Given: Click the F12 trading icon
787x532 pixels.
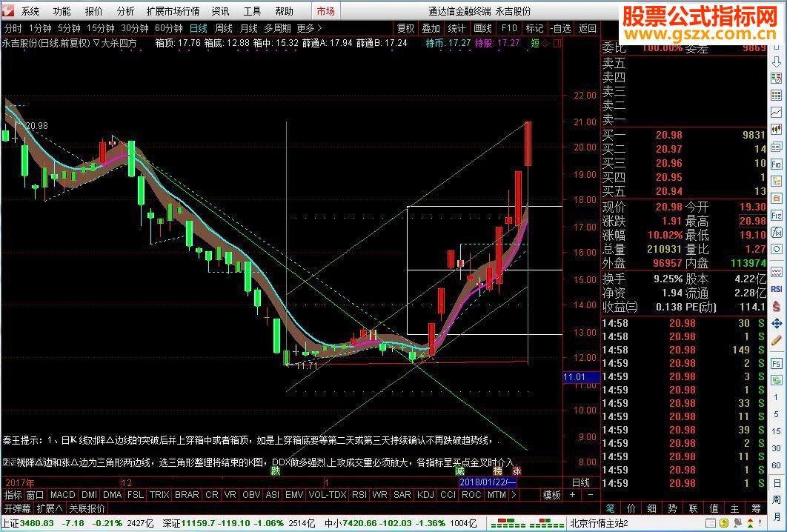Looking at the screenshot, I should point(777,216).
